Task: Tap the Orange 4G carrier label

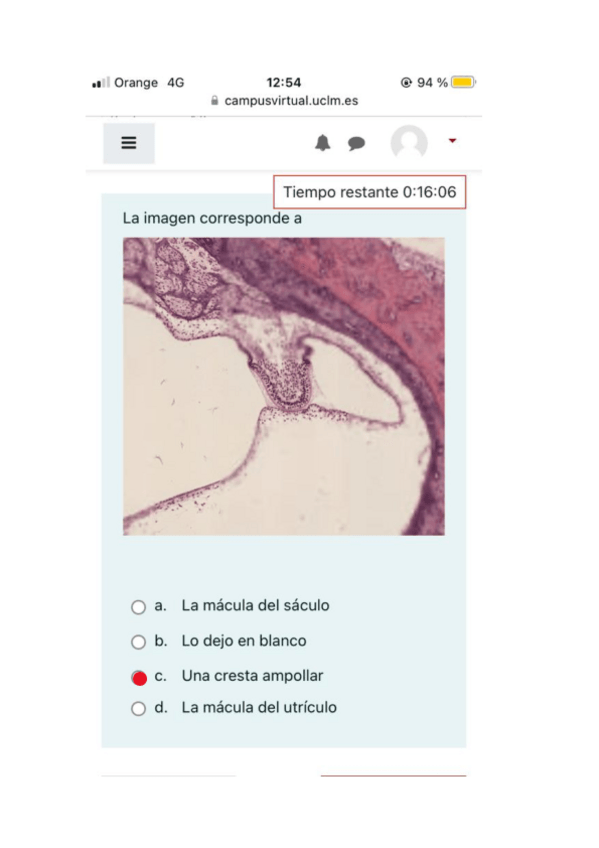Action: (149, 82)
